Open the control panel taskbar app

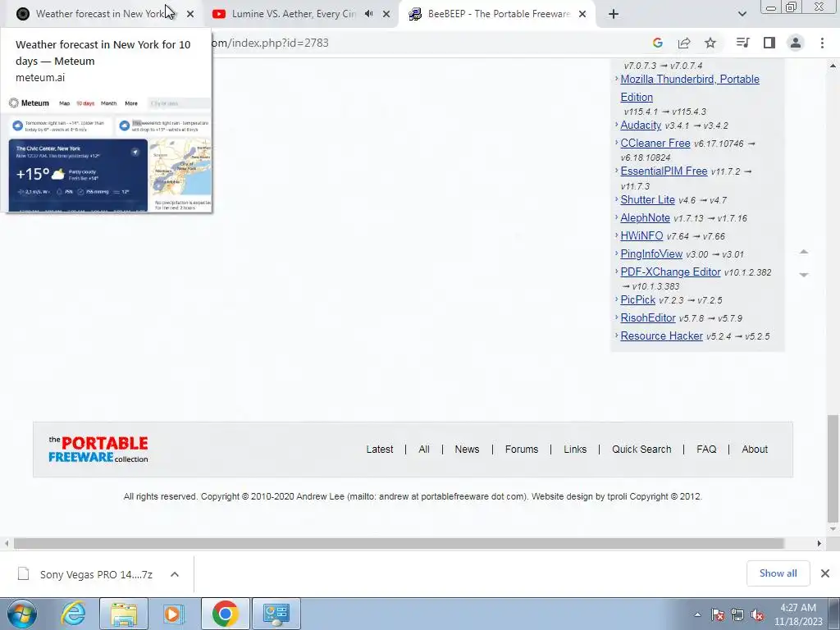(276, 614)
